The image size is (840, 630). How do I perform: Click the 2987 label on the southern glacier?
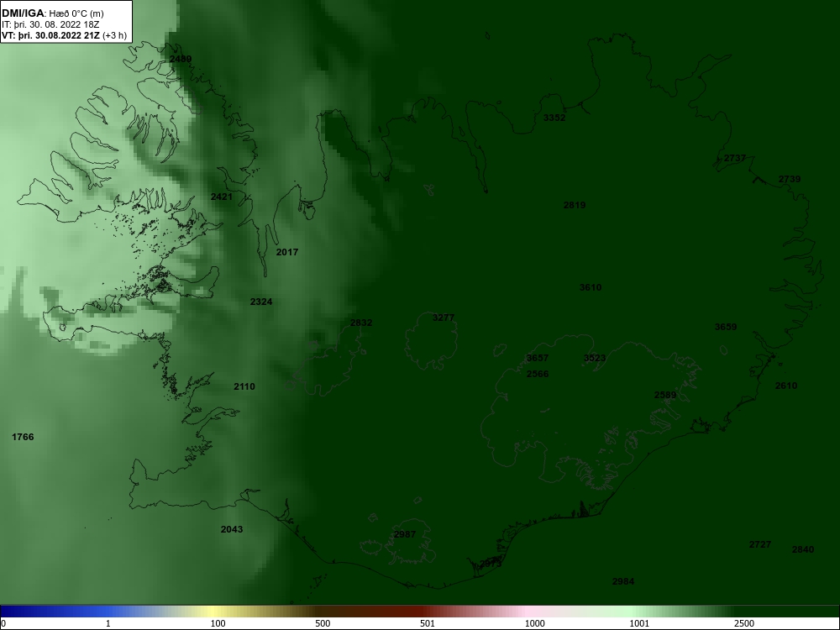point(405,534)
